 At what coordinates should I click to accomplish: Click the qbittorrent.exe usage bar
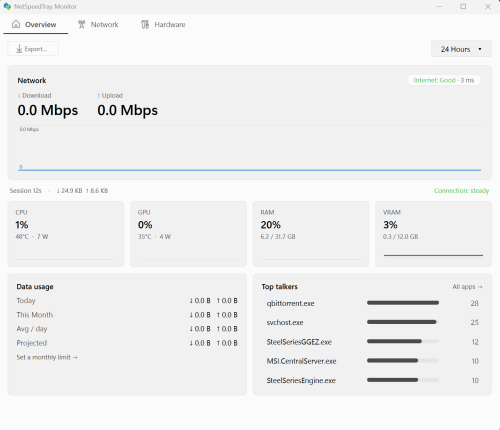point(403,303)
